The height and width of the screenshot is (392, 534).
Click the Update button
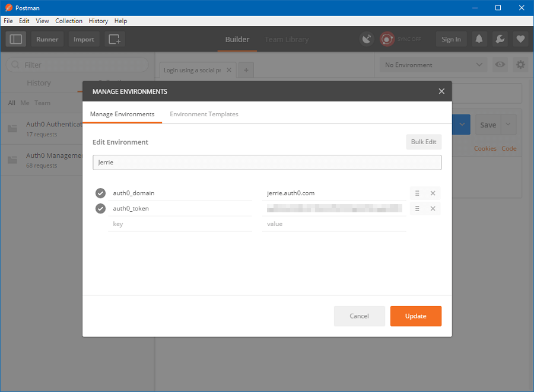pos(415,316)
